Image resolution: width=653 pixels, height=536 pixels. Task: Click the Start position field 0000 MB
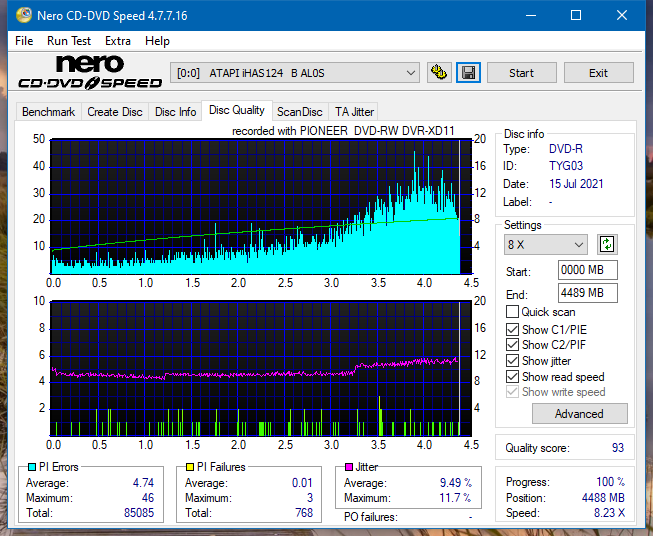[x=587, y=270]
